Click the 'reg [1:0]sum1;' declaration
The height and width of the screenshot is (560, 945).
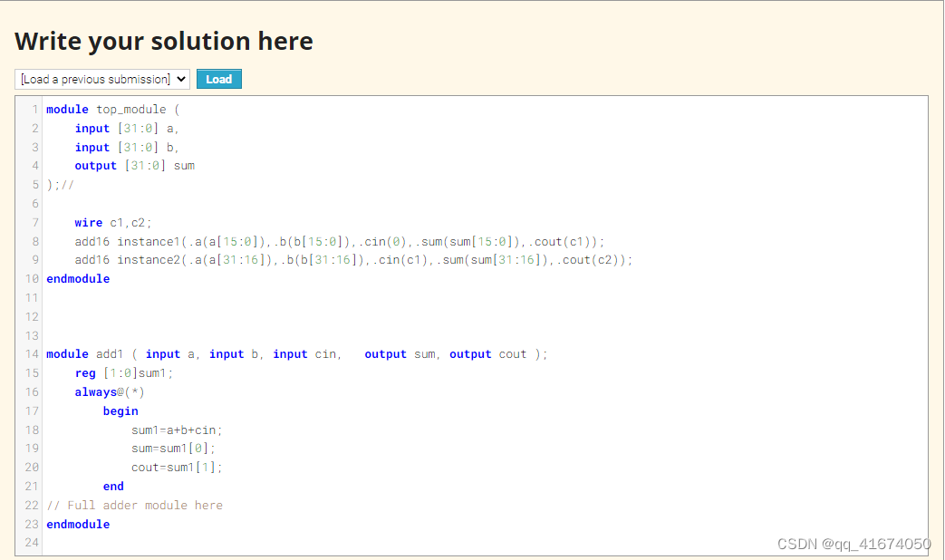tap(122, 372)
